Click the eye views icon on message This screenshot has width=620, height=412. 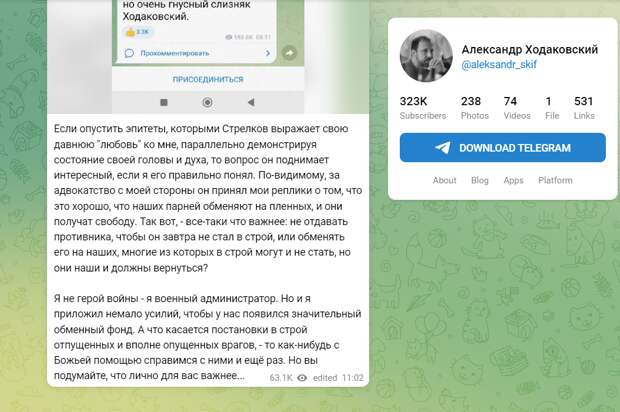tap(302, 378)
